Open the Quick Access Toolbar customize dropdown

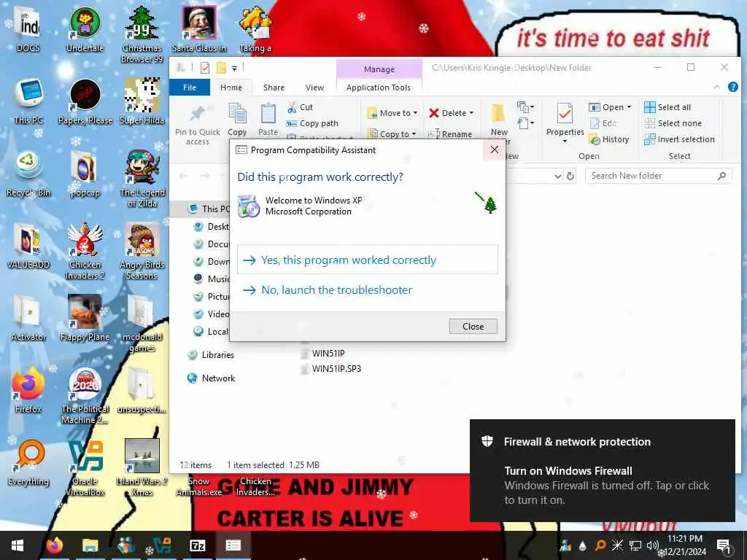[x=234, y=69]
